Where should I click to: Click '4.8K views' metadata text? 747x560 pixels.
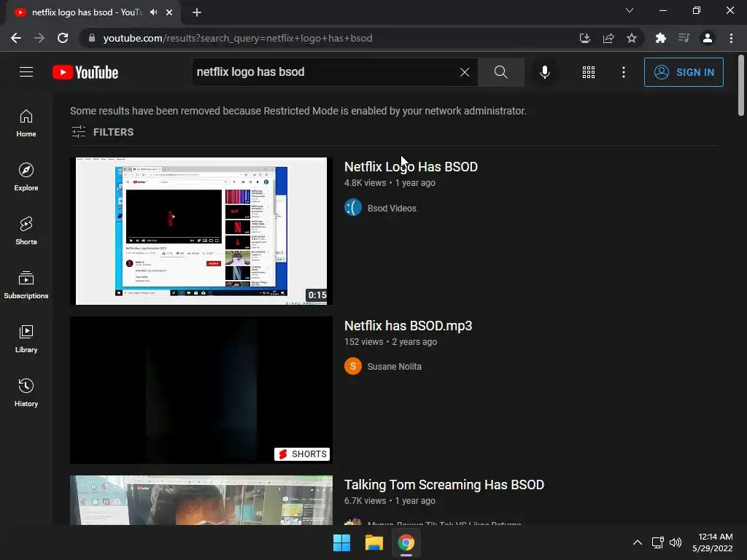(x=365, y=183)
